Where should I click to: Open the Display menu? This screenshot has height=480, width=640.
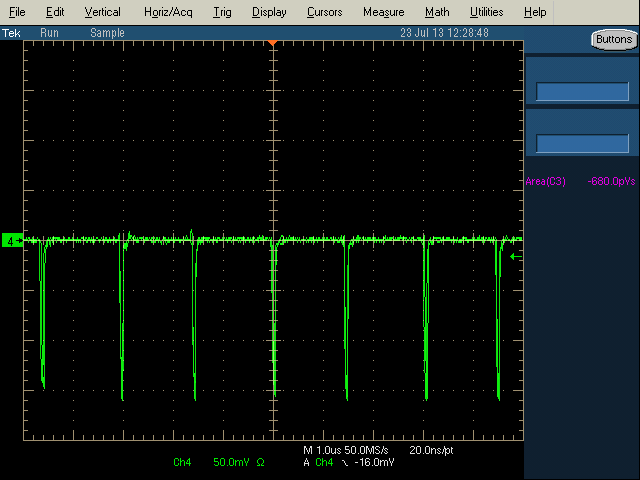(269, 12)
